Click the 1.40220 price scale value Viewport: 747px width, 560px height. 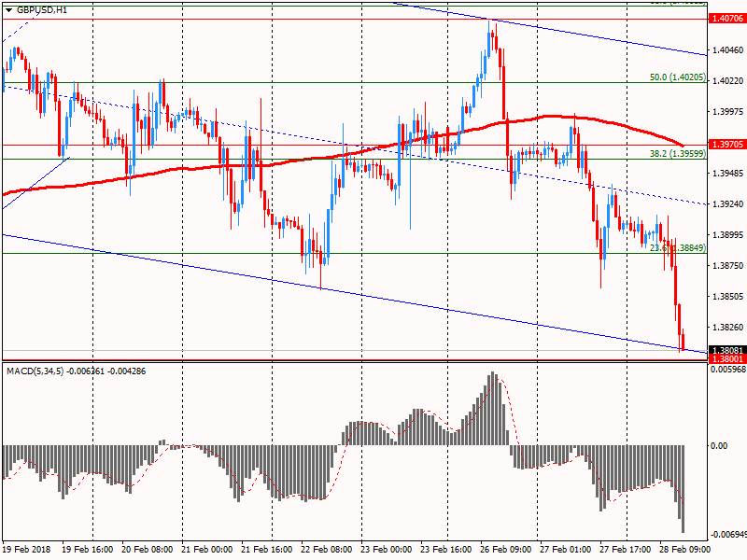(727, 81)
